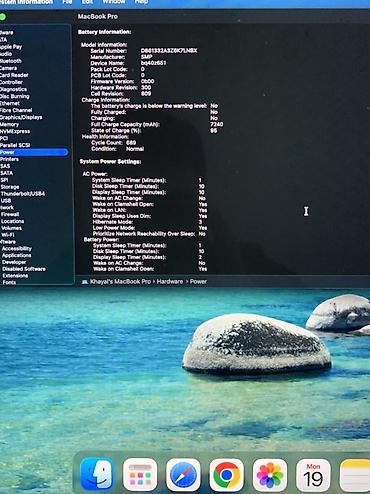Select Disc Burning in the sidebar
Image resolution: width=370 pixels, height=494 pixels.
pyautogui.click(x=15, y=96)
